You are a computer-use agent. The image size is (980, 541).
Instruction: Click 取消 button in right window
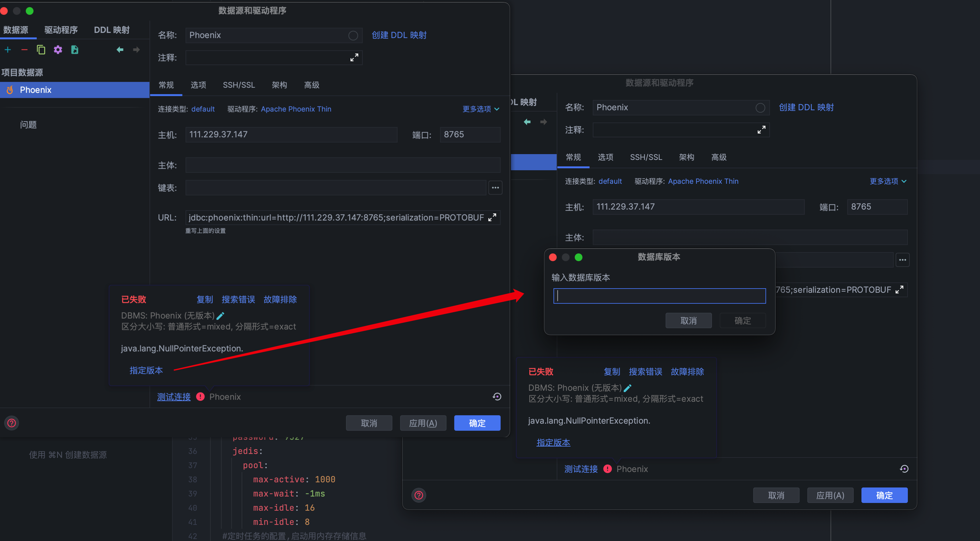tap(776, 495)
